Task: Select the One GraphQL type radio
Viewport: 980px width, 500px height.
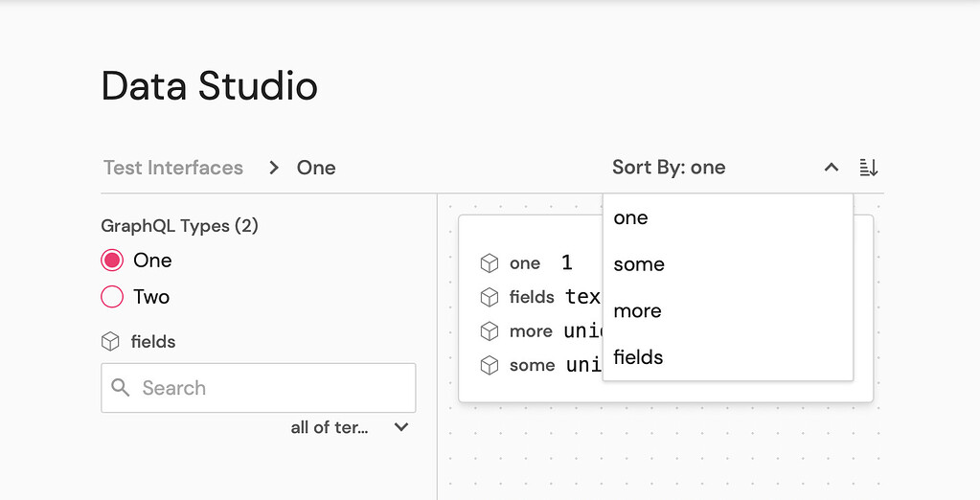Action: [x=112, y=261]
